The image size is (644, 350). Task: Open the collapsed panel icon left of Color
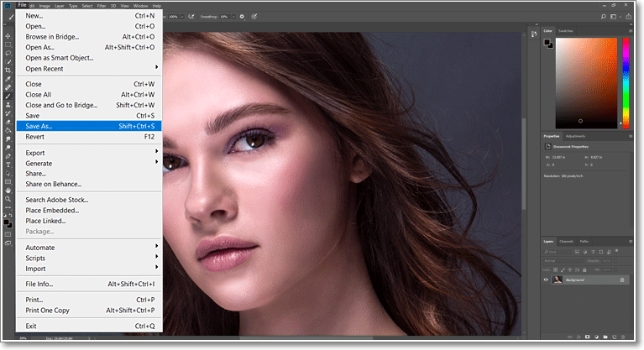tap(533, 34)
